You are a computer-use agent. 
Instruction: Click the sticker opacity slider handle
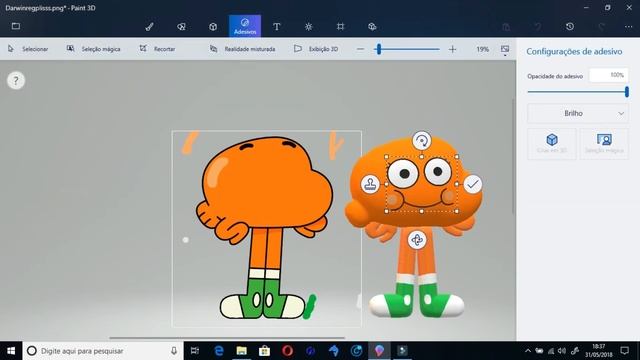coord(627,92)
